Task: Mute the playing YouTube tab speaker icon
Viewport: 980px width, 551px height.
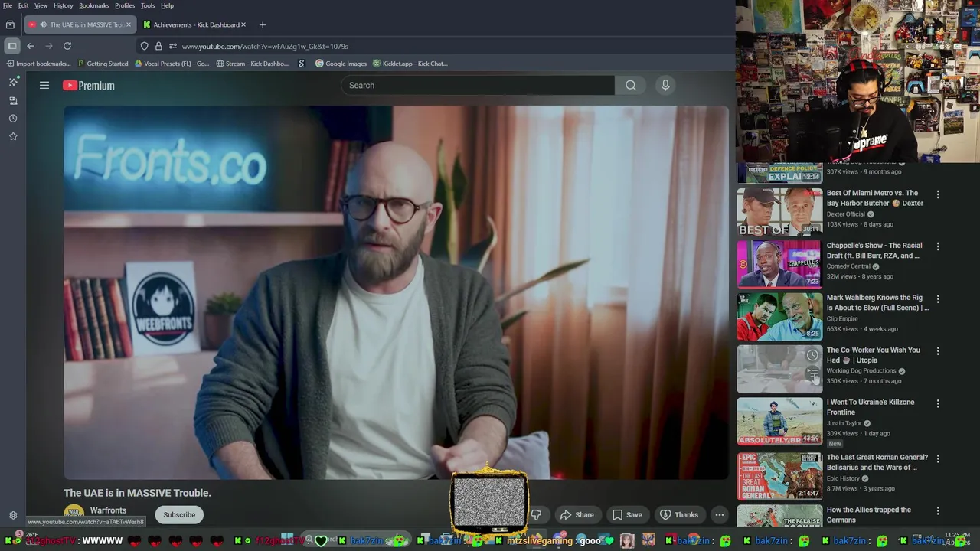Action: 42,24
